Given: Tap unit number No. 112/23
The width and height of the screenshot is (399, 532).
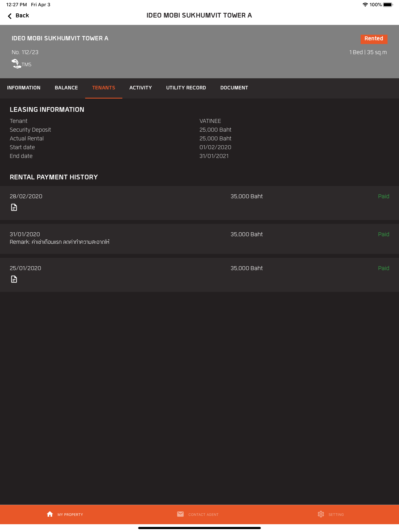Looking at the screenshot, I should coord(25,52).
